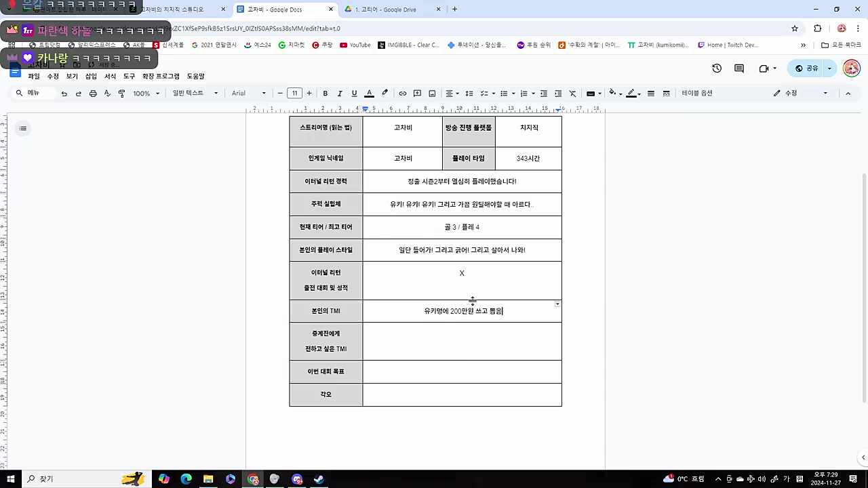Expand the share options arrow
The width and height of the screenshot is (868, 488).
(x=829, y=68)
